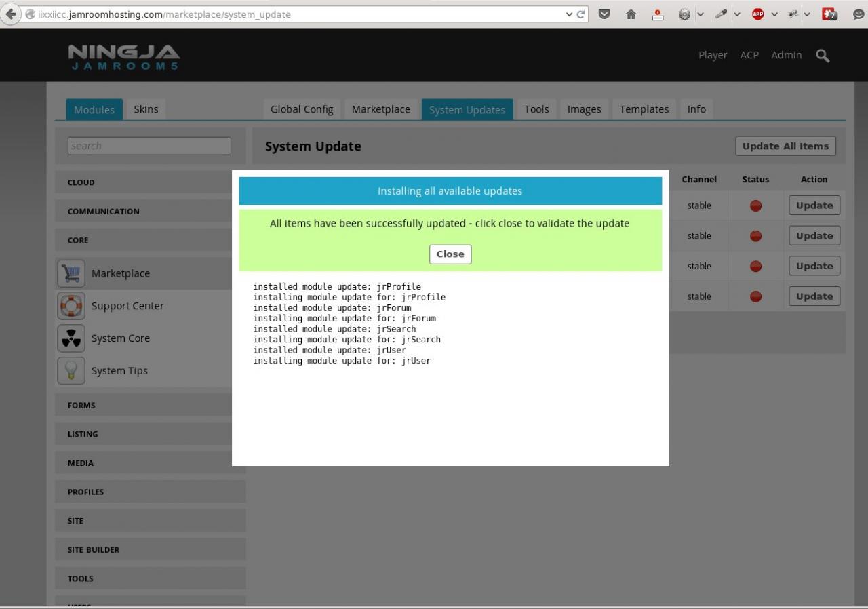Image resolution: width=868 pixels, height=609 pixels.
Task: Switch to the Global Config tab
Action: tap(302, 109)
